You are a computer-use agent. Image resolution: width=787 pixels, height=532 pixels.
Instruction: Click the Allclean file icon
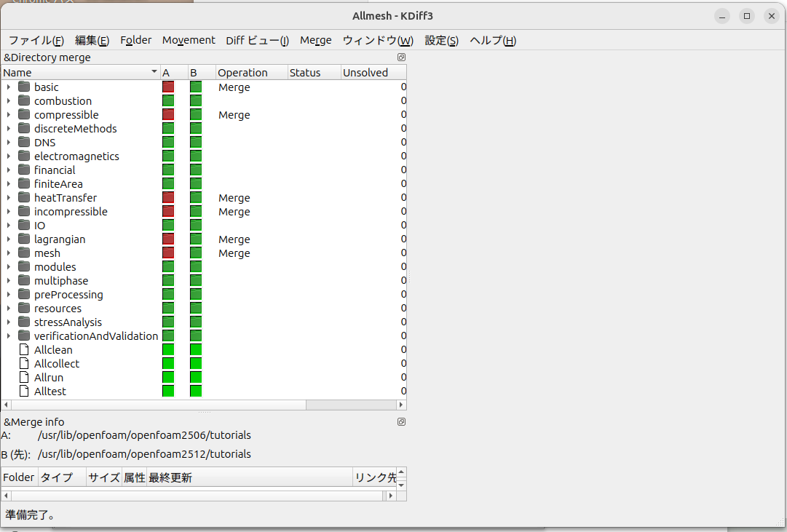pos(24,350)
